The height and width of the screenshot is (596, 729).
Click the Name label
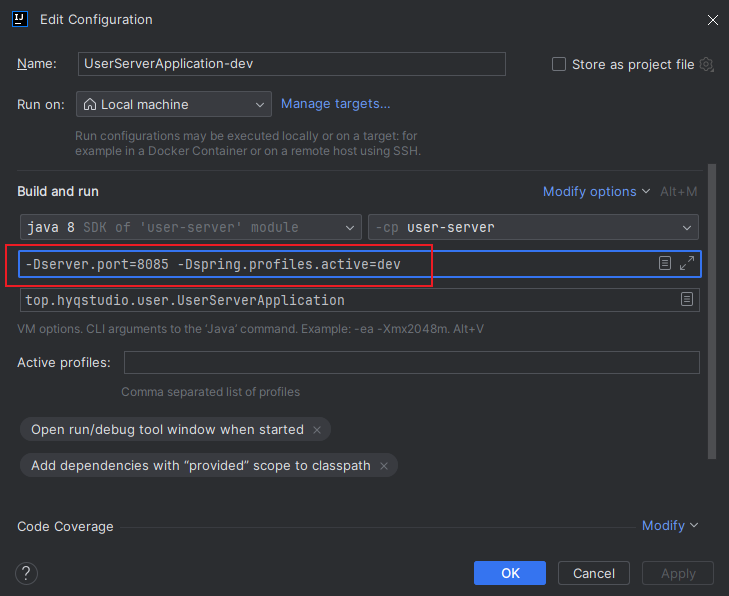[x=37, y=63]
